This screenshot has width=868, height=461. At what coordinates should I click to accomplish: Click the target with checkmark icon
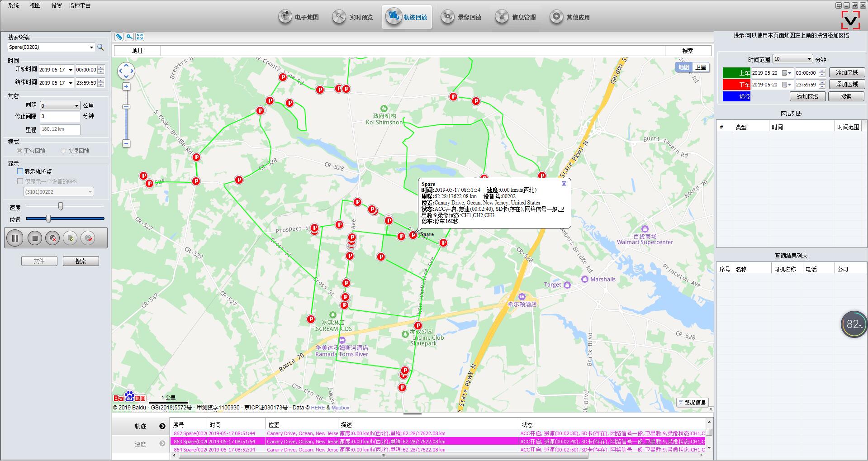point(88,238)
